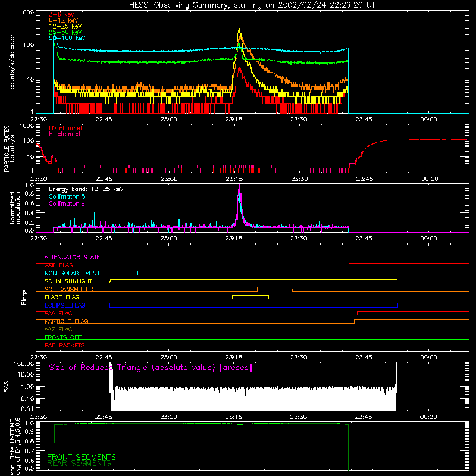The image size is (476, 476).
Task: Click the Flags panel axis label
Action: coord(24,297)
